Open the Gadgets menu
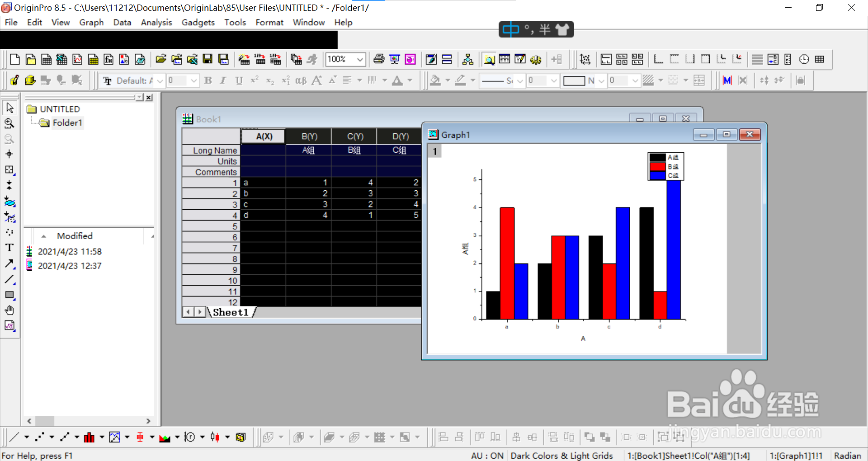868x461 pixels. click(x=198, y=22)
